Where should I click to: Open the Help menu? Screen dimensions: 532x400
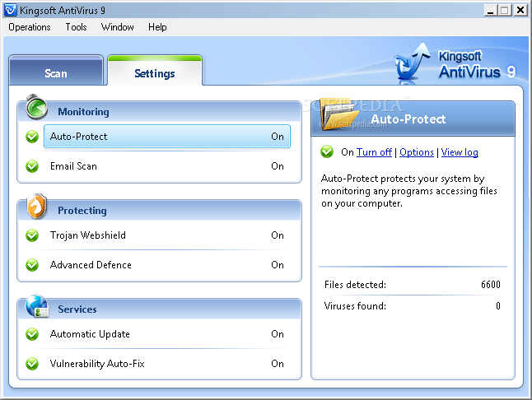click(x=157, y=27)
